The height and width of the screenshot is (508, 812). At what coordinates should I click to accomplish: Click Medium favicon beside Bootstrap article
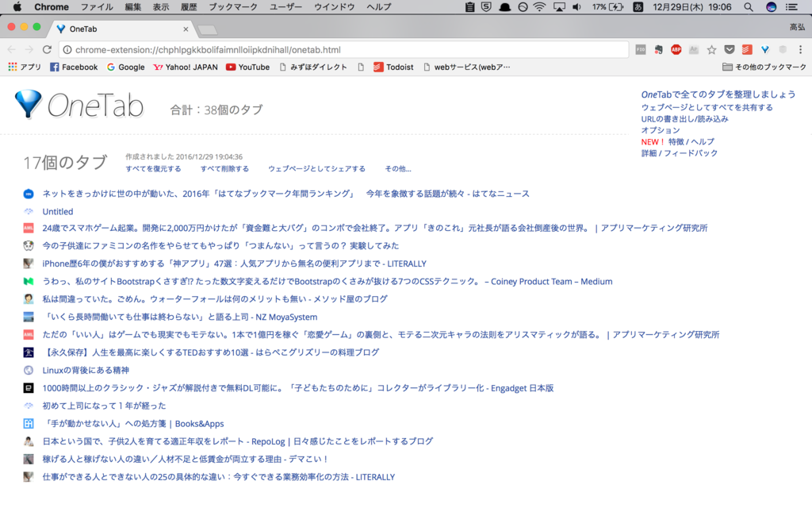29,282
